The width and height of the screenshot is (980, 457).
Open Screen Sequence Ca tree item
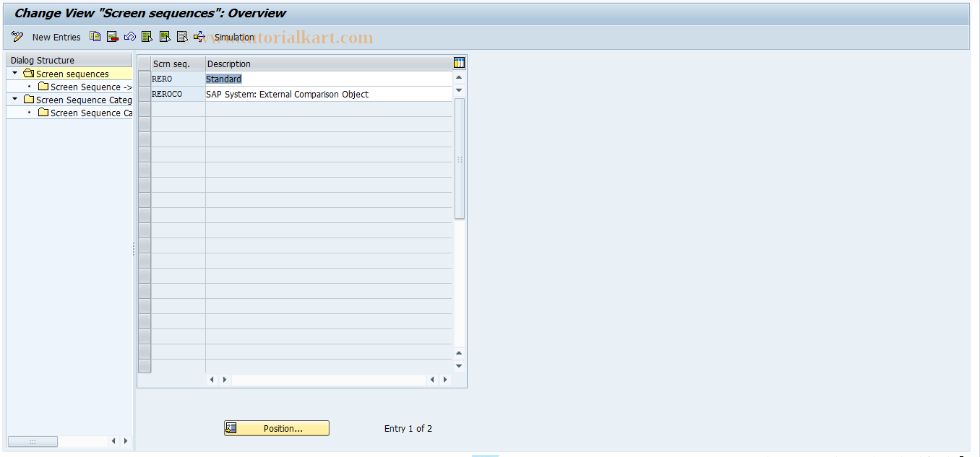pyautogui.click(x=91, y=113)
